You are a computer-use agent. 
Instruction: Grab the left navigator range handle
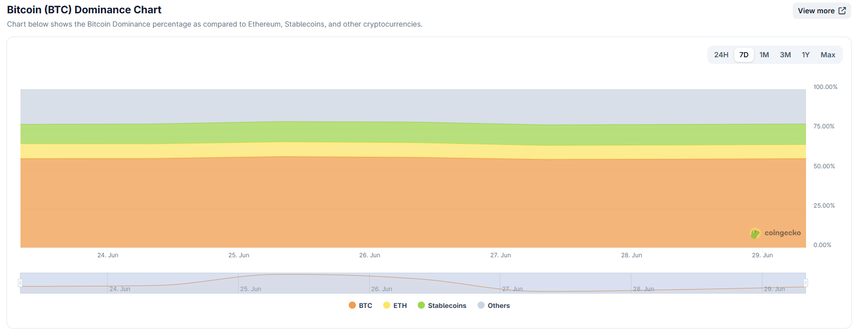click(20, 283)
